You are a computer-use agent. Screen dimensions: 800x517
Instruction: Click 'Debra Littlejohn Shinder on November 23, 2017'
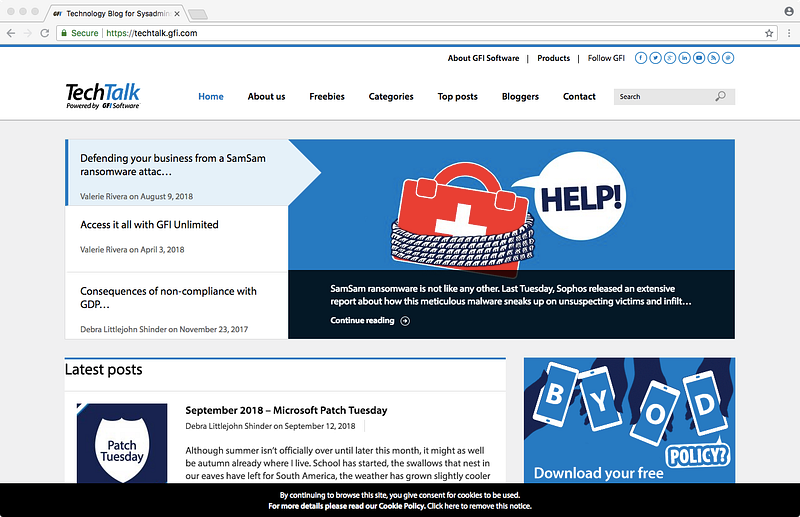[x=164, y=330]
